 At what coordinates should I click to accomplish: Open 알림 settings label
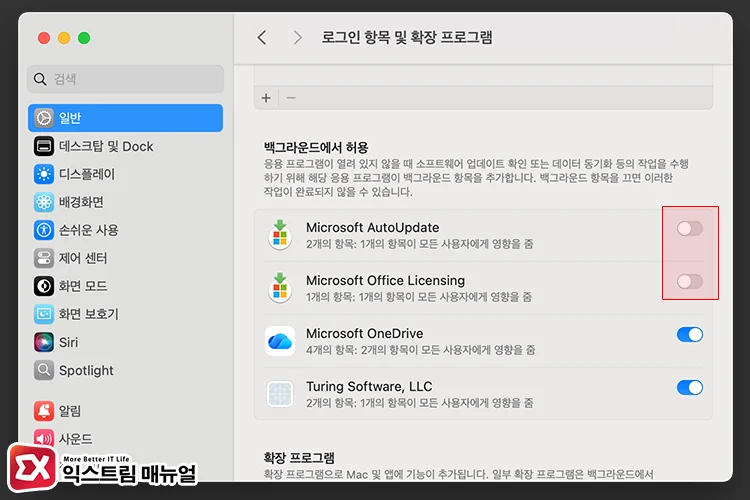[70, 411]
